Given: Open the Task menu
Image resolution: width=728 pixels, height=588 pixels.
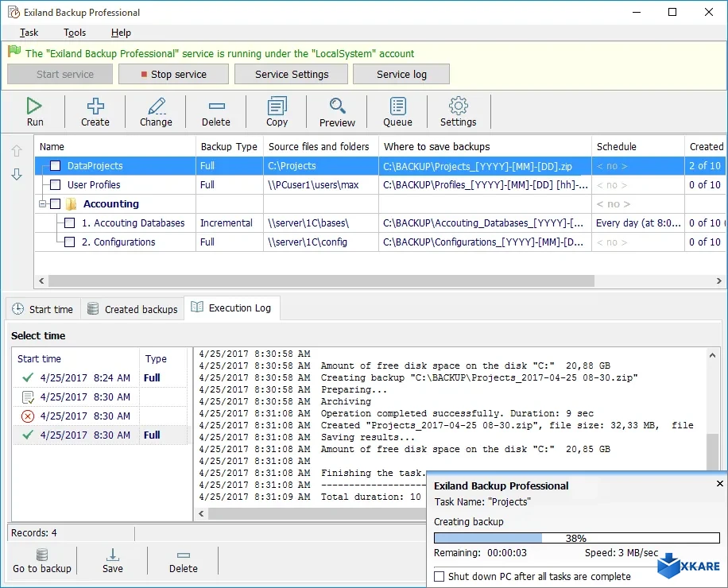Looking at the screenshot, I should tap(29, 33).
